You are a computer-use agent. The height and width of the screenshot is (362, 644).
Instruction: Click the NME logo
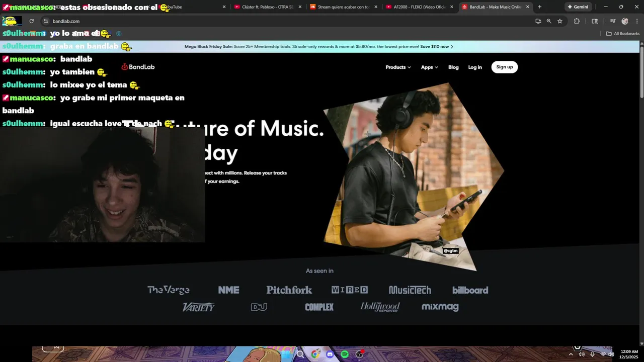coord(228,290)
